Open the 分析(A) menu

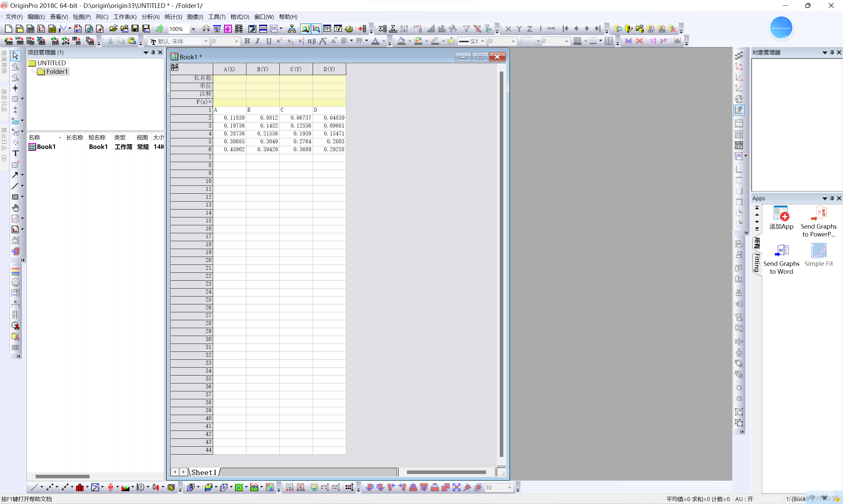(x=150, y=17)
